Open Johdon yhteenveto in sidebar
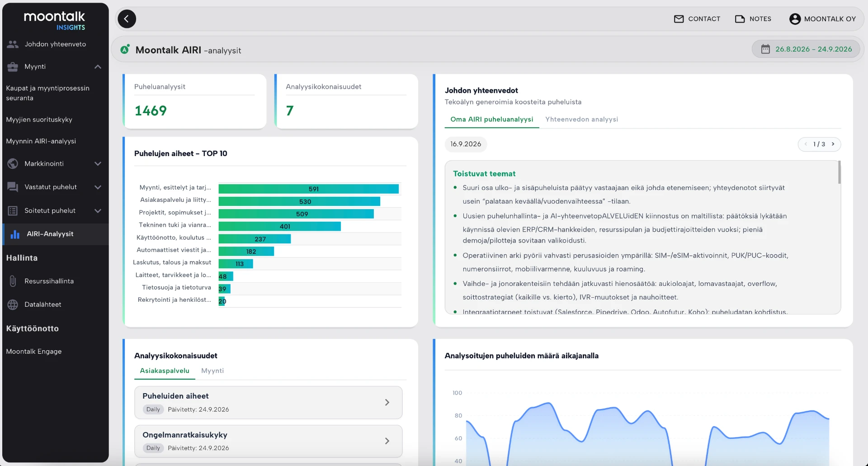This screenshot has width=868, height=466. pyautogui.click(x=55, y=44)
